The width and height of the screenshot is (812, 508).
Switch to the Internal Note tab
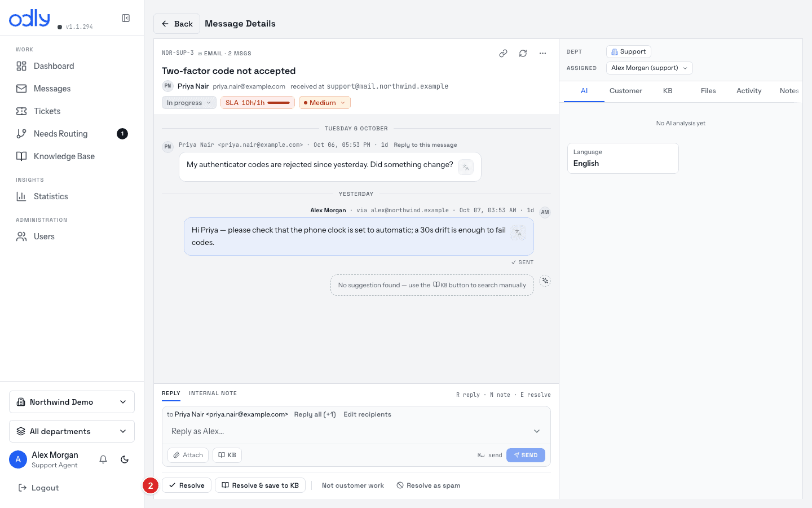point(213,393)
